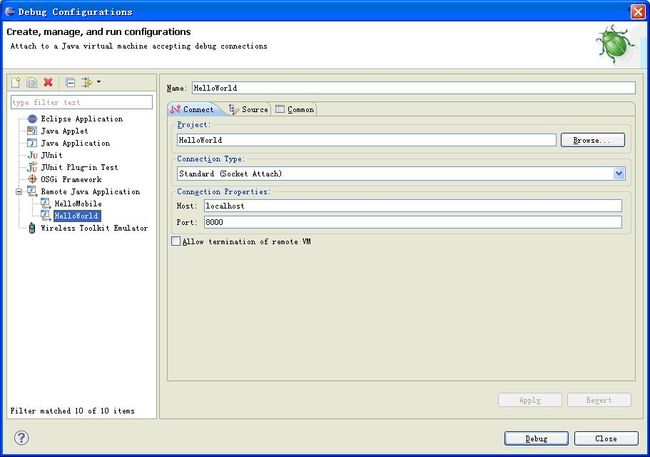This screenshot has width=650, height=457.
Task: Open the filter configurations dropdown arrow
Action: coord(99,82)
